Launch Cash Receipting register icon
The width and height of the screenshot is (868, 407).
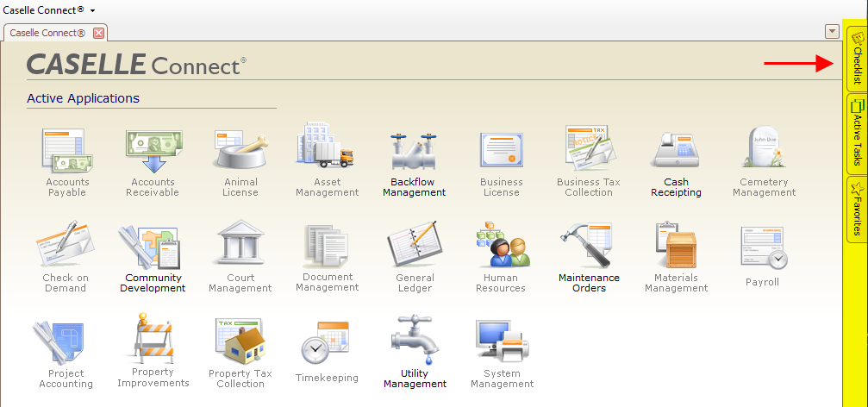click(676, 149)
